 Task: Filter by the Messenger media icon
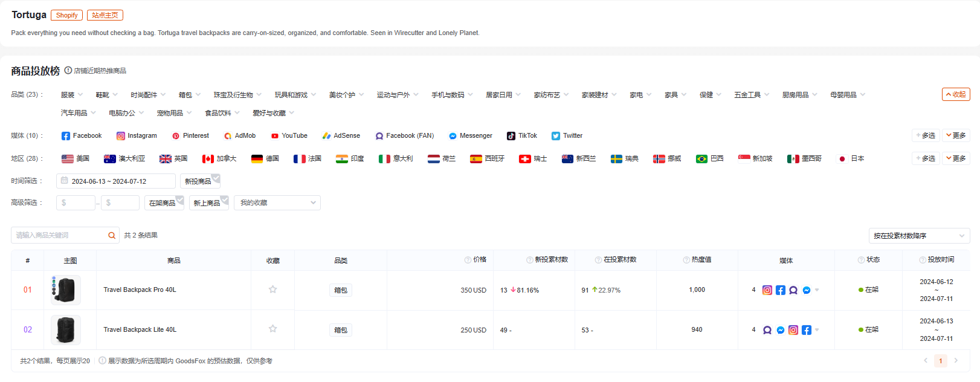coord(453,136)
